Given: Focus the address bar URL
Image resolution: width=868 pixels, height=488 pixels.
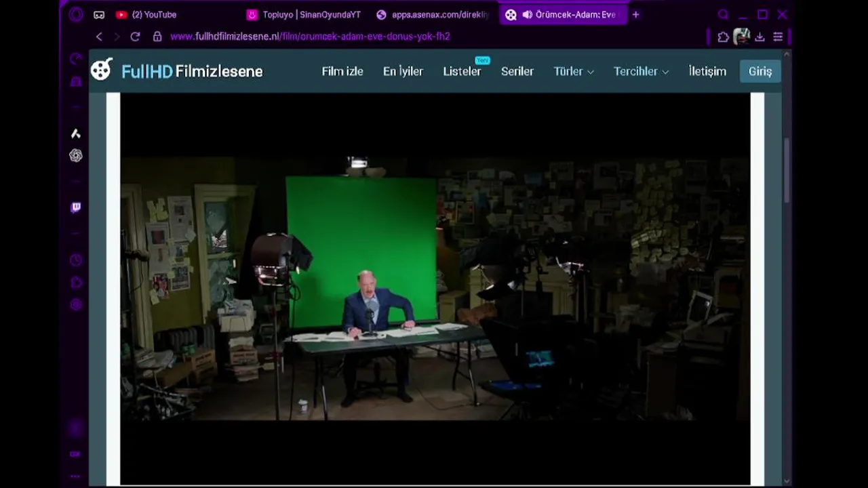Looking at the screenshot, I should pyautogui.click(x=310, y=37).
